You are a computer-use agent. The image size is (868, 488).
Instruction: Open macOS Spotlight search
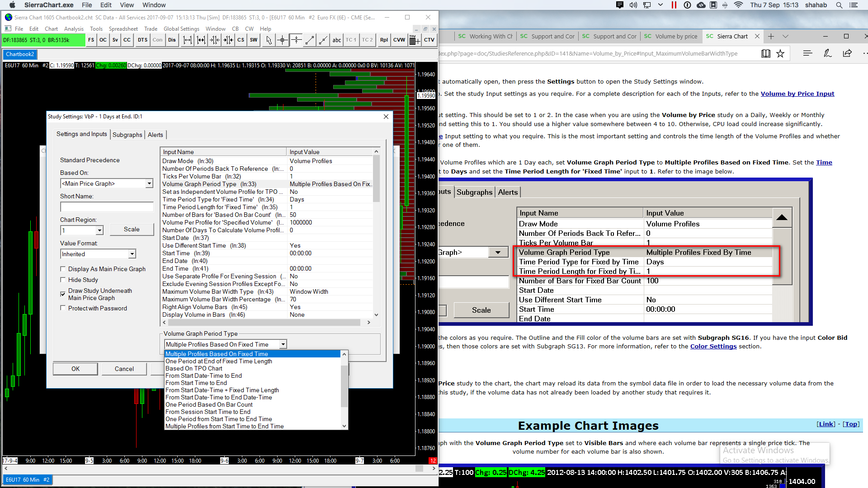[x=839, y=5]
